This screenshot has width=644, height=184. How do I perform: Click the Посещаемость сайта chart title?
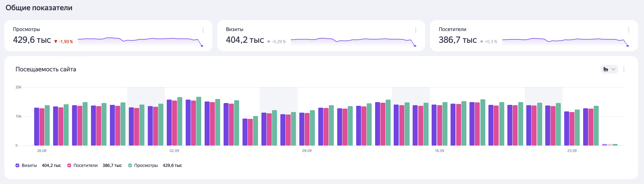46,69
